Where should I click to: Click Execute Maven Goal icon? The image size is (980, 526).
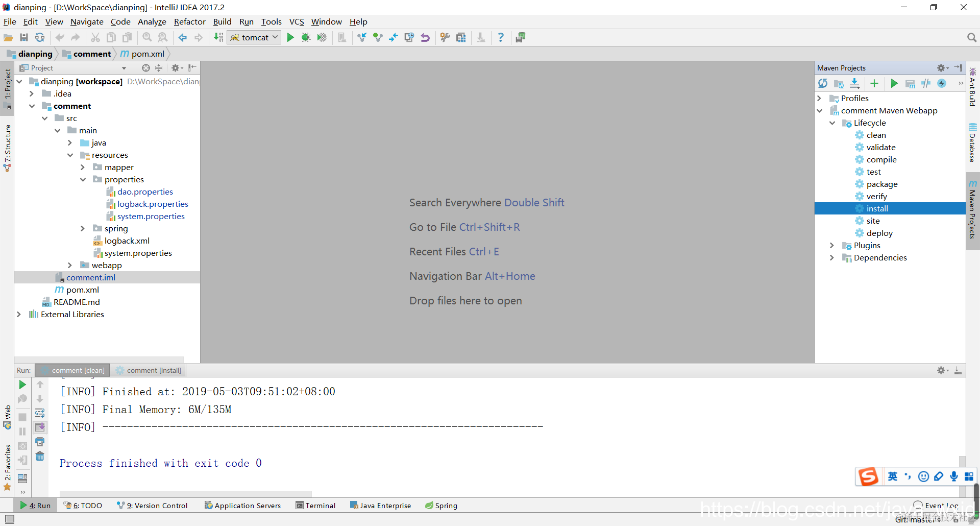910,83
